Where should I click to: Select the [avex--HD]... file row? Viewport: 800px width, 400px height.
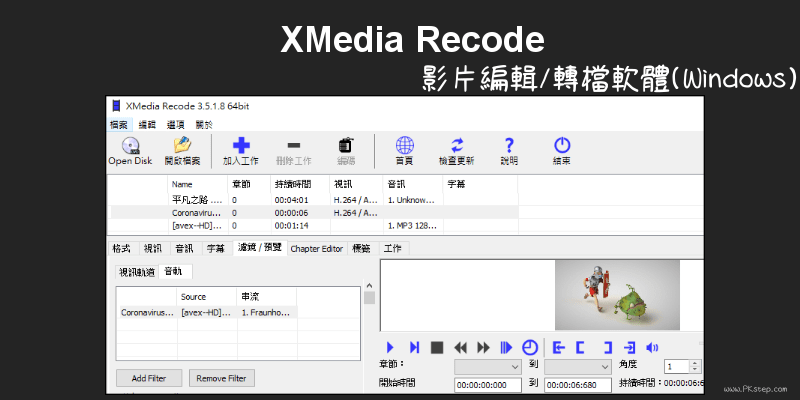tap(314, 226)
